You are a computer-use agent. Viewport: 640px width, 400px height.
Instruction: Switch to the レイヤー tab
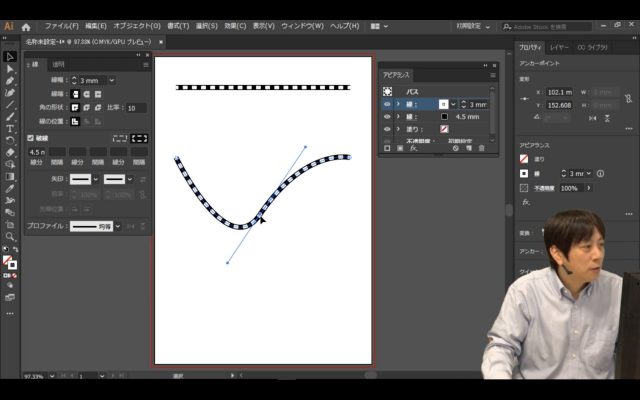pos(559,48)
